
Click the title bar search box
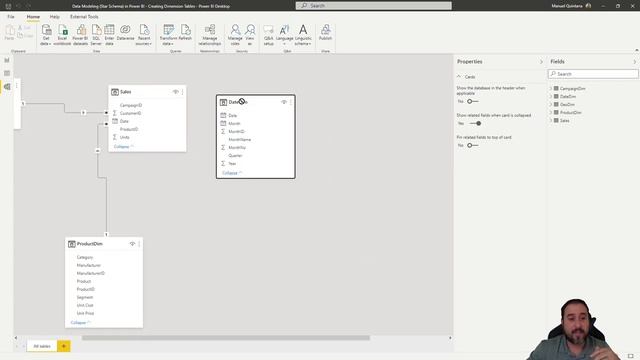[373, 6]
